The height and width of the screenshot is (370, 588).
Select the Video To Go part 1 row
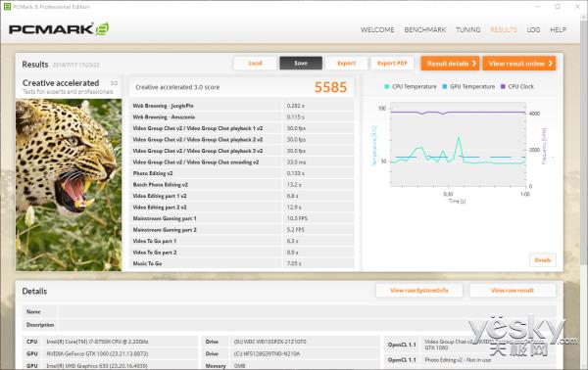(x=241, y=241)
